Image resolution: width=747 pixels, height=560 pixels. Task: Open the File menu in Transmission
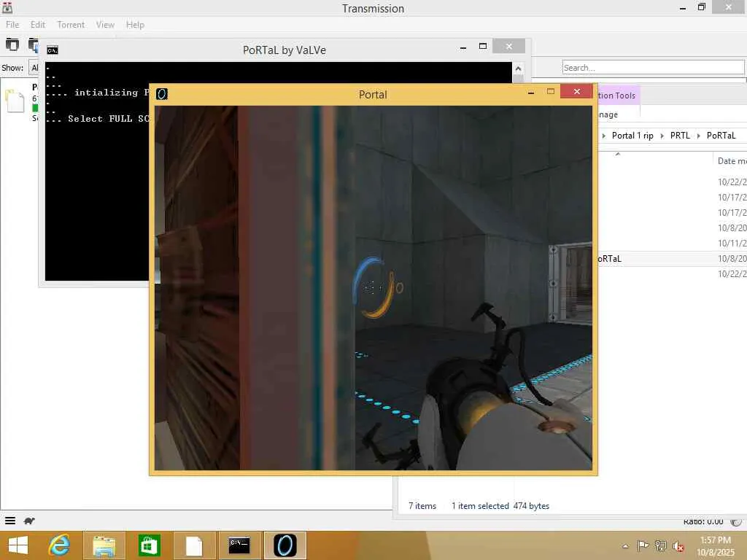[x=12, y=25]
